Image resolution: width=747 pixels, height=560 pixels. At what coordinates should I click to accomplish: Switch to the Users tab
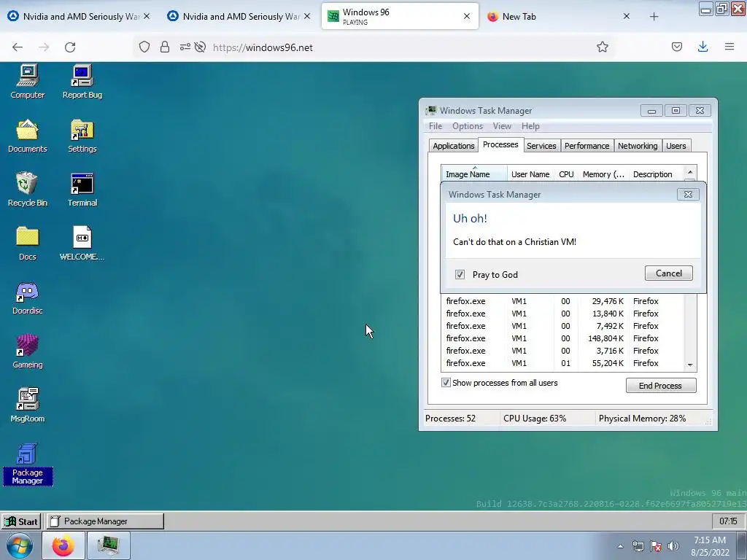[676, 146]
